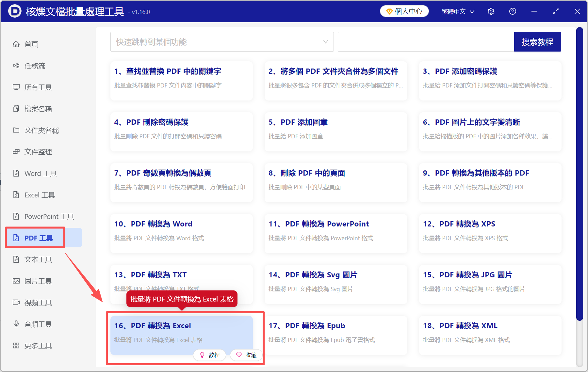Open the 圖片工具 section

click(x=38, y=281)
